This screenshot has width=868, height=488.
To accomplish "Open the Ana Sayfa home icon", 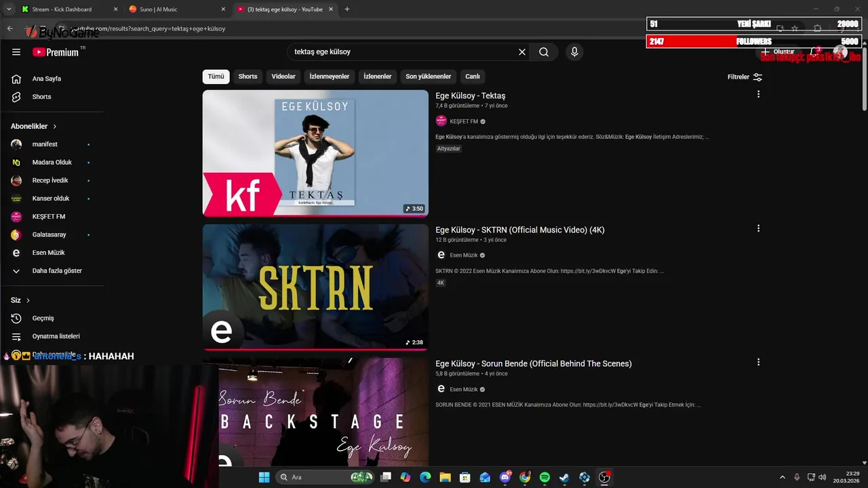I will pyautogui.click(x=16, y=79).
